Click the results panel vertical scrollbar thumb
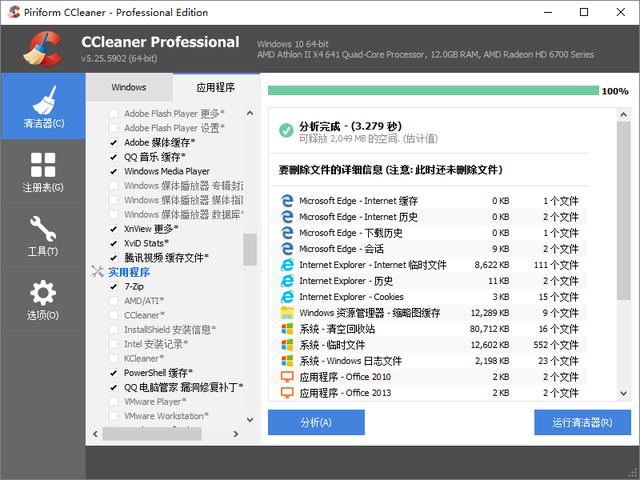The image size is (640, 480). [x=623, y=211]
